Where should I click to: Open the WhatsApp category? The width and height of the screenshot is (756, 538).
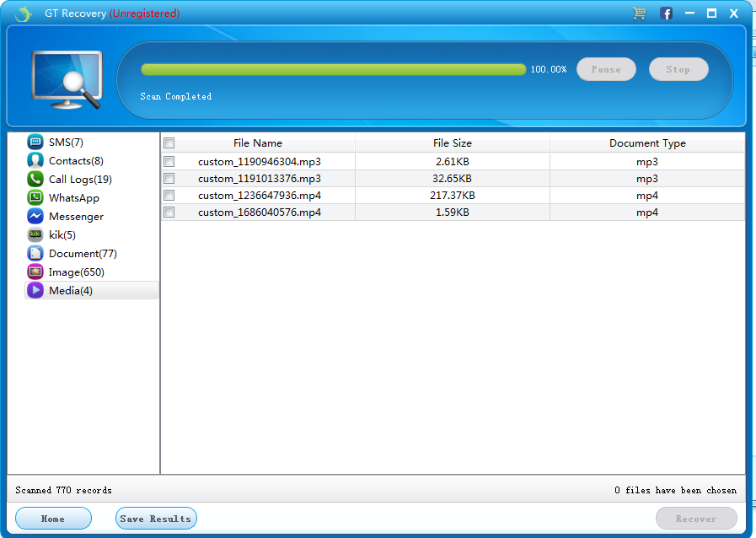point(74,198)
